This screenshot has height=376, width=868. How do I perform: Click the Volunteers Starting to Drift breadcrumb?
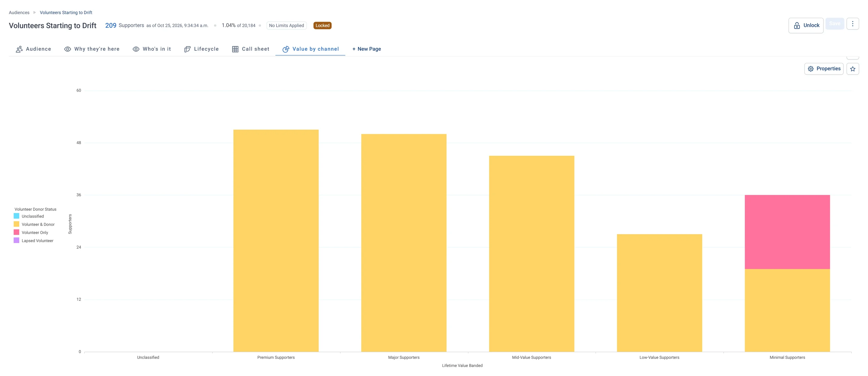[66, 12]
